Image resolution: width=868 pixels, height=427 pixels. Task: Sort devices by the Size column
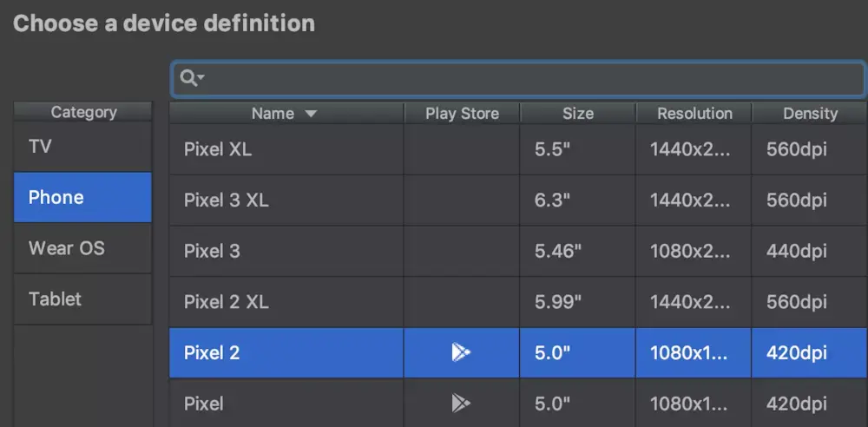(x=577, y=114)
